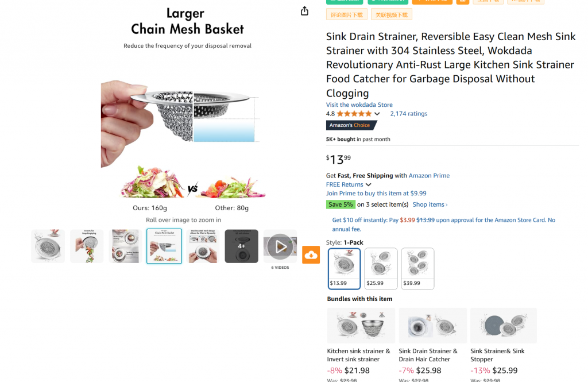588x382 pixels.
Task: Click the Amazon's Choice badge
Action: 351,125
